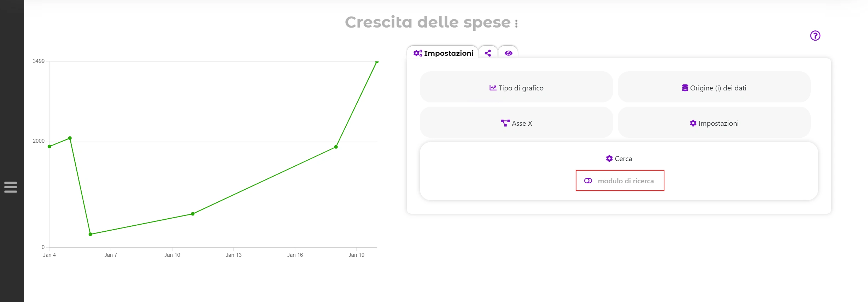This screenshot has width=868, height=302.
Task: Open the hamburger menu in sidebar
Action: [x=11, y=187]
